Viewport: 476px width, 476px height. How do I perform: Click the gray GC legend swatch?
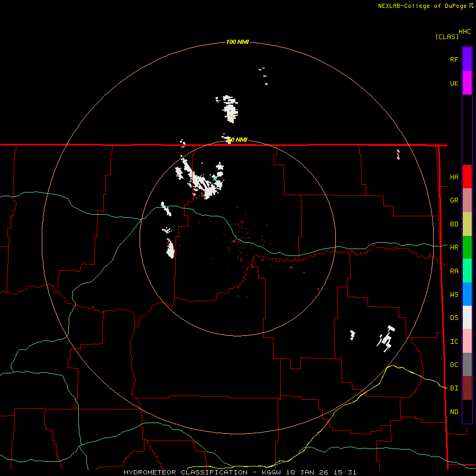467,364
